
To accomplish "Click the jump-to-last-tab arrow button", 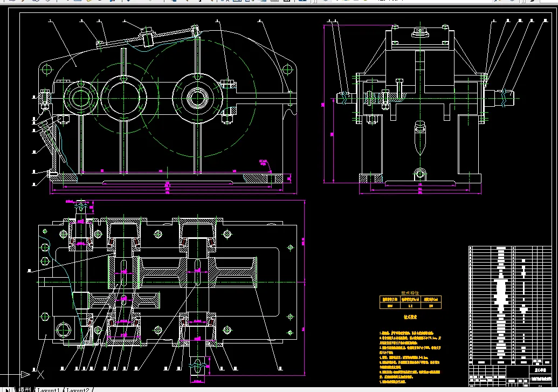I will (x=7, y=389).
